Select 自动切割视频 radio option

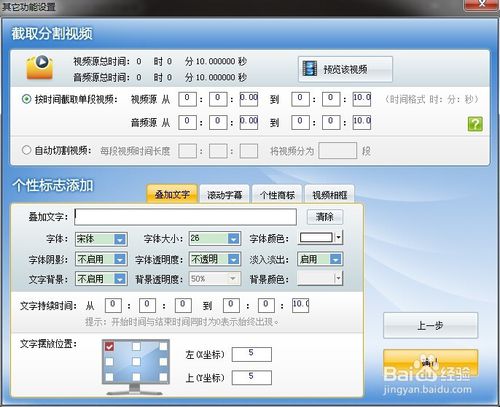pyautogui.click(x=26, y=150)
